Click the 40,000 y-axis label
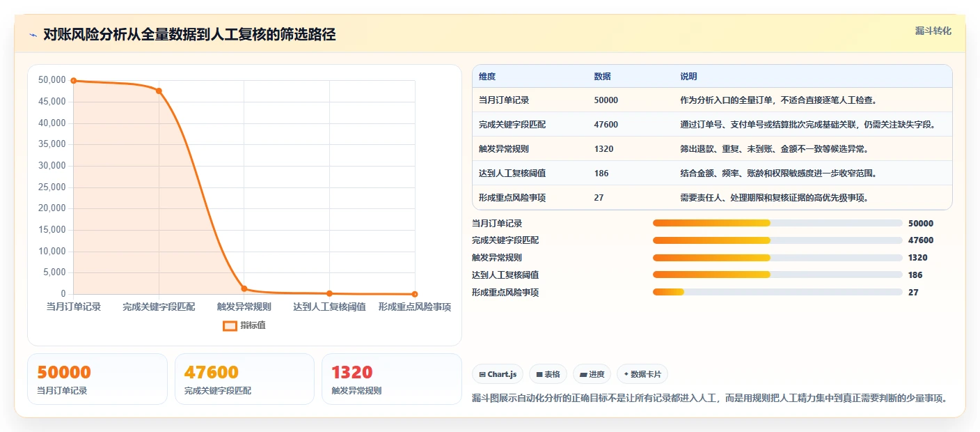Viewport: 980px width, 432px height. [52, 123]
